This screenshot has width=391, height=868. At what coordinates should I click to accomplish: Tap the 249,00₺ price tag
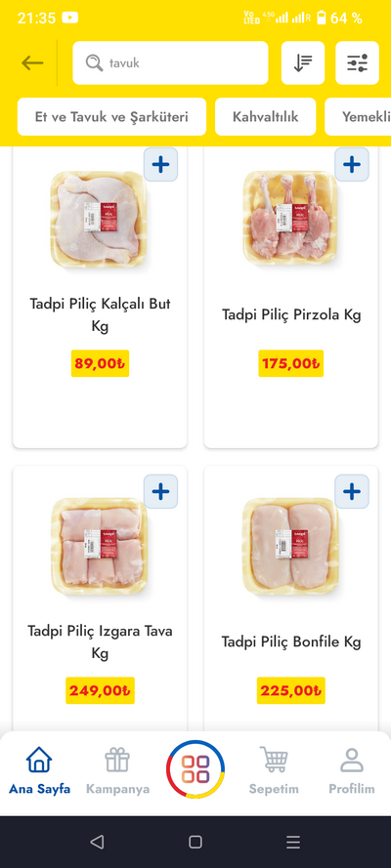click(x=100, y=690)
